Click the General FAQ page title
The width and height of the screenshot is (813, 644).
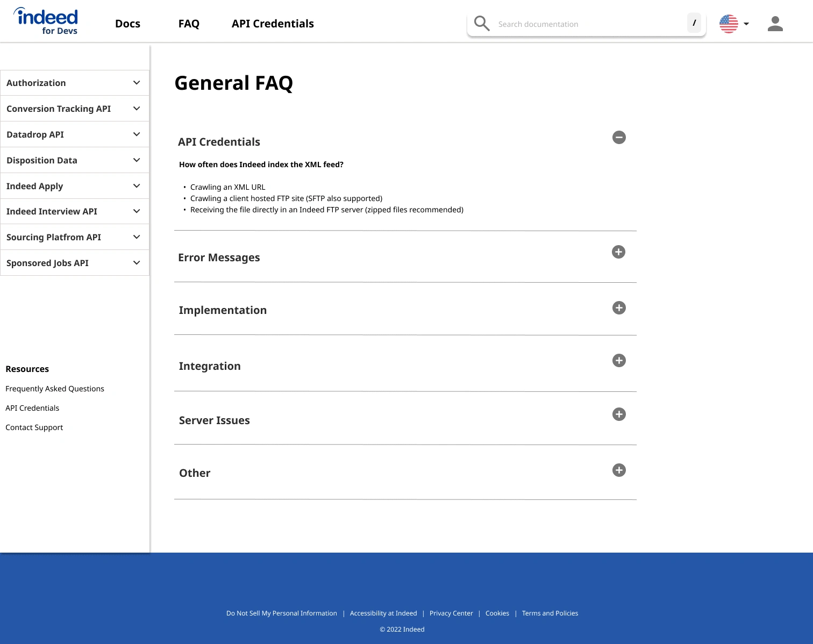coord(234,83)
